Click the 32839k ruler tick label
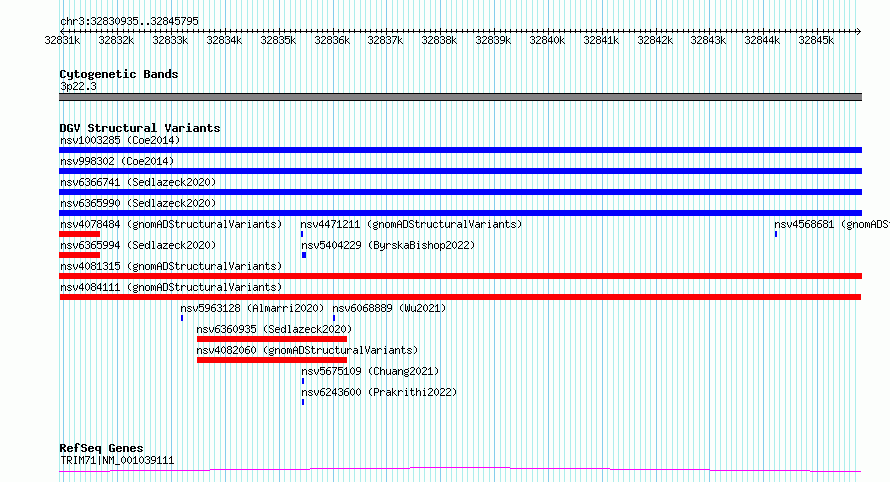Screen dimensions: 890x482 [x=493, y=40]
